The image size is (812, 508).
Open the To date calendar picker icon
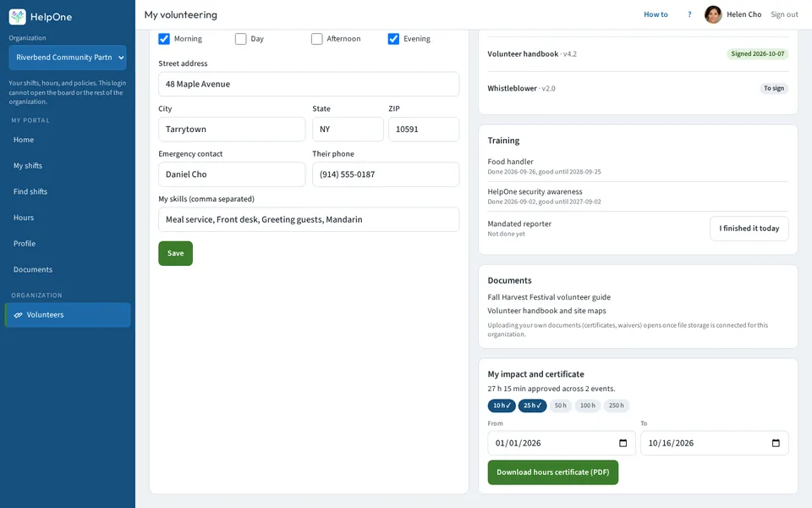(x=776, y=443)
